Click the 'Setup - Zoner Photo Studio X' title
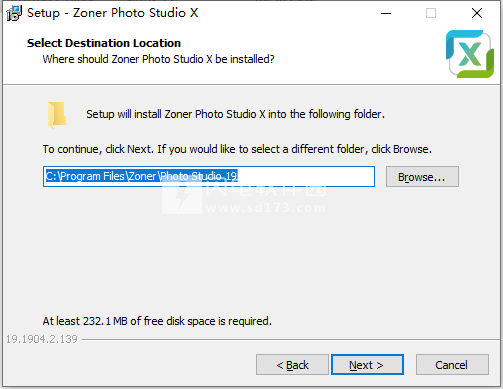 pyautogui.click(x=113, y=13)
